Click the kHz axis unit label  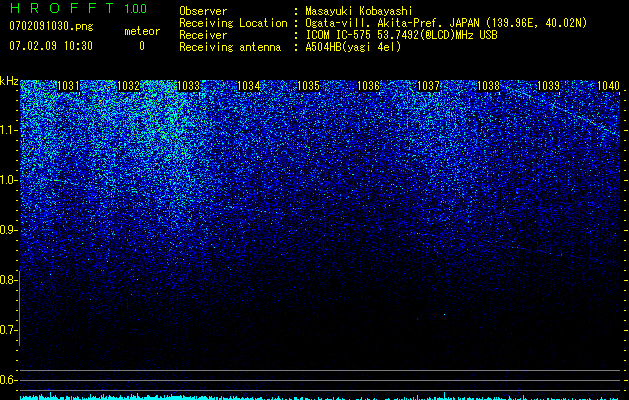click(9, 81)
